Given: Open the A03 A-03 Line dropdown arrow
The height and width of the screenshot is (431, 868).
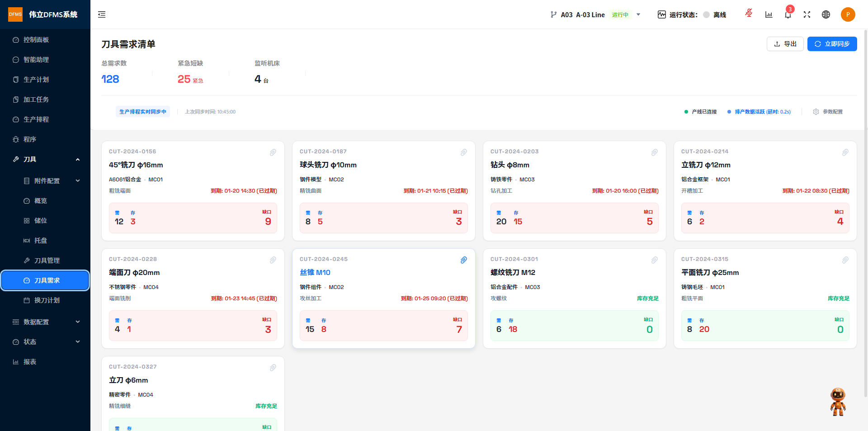Looking at the screenshot, I should tap(638, 14).
